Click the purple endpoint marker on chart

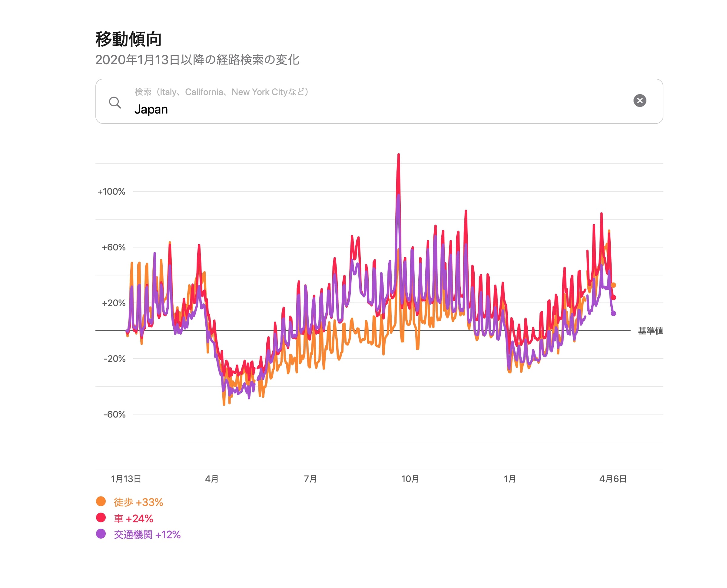pos(613,313)
